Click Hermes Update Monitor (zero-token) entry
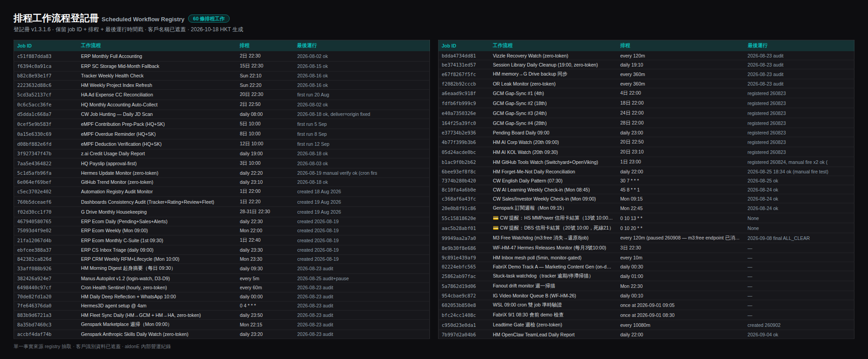 (x=119, y=173)
